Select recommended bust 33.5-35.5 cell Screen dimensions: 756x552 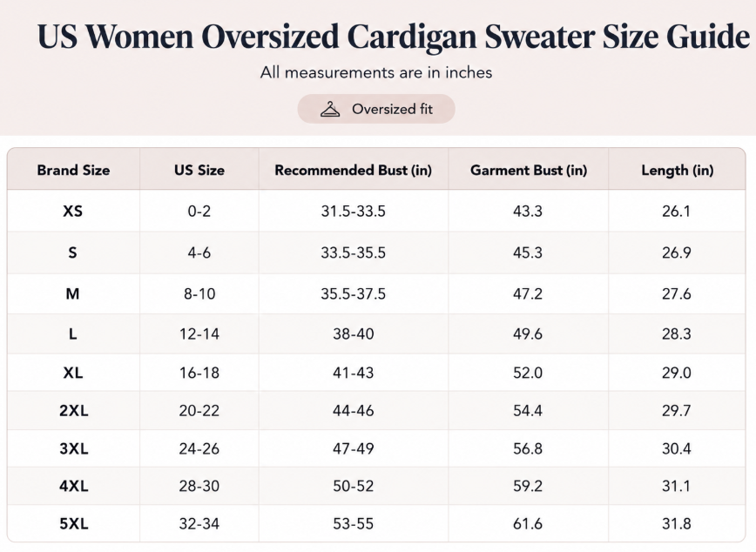click(x=353, y=252)
